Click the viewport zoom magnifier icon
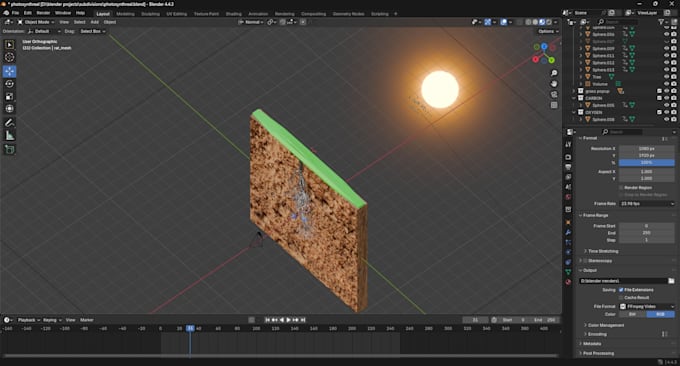Screen dimensions: 680x366 click(554, 73)
